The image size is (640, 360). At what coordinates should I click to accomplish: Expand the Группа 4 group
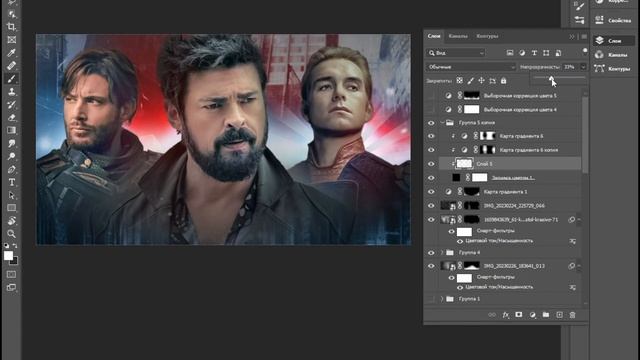click(x=442, y=253)
